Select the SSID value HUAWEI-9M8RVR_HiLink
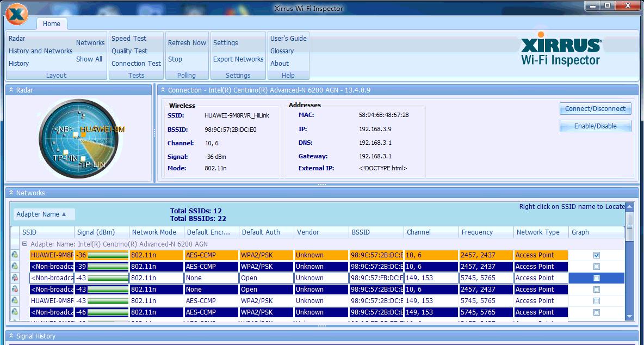644x345 pixels. coord(237,115)
